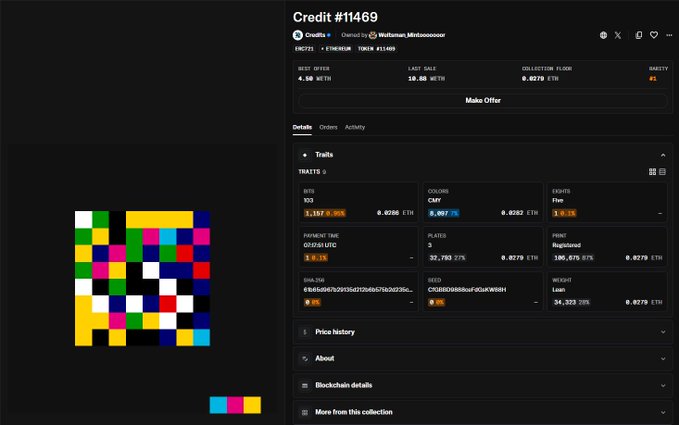Screen dimensions: 679x425
Task: Select the Details tab
Action: tap(302, 127)
